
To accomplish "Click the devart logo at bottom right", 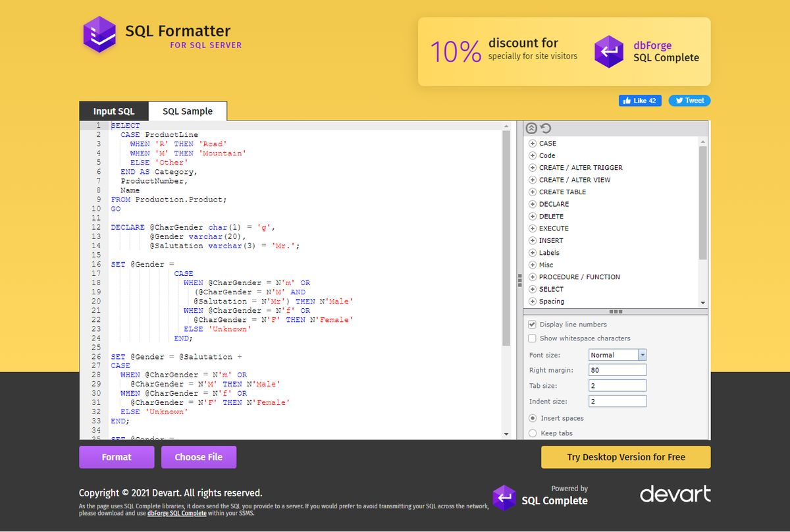I will coord(675,493).
